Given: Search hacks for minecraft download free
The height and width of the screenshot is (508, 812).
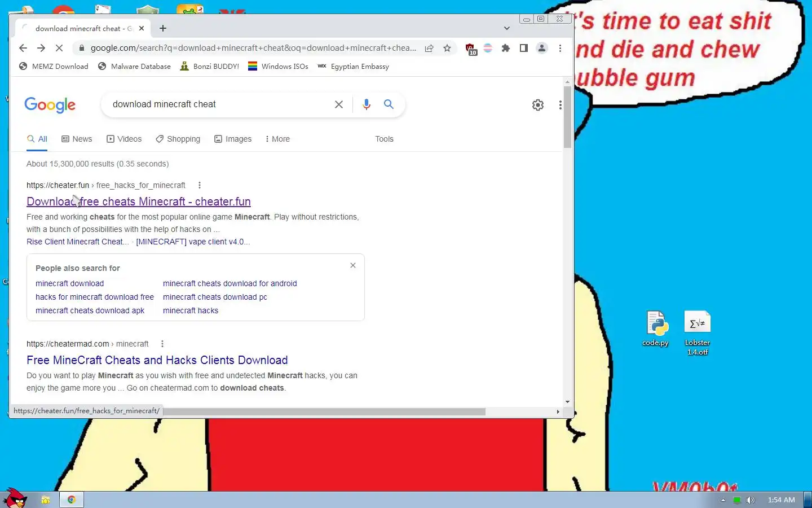Looking at the screenshot, I should pos(95,297).
